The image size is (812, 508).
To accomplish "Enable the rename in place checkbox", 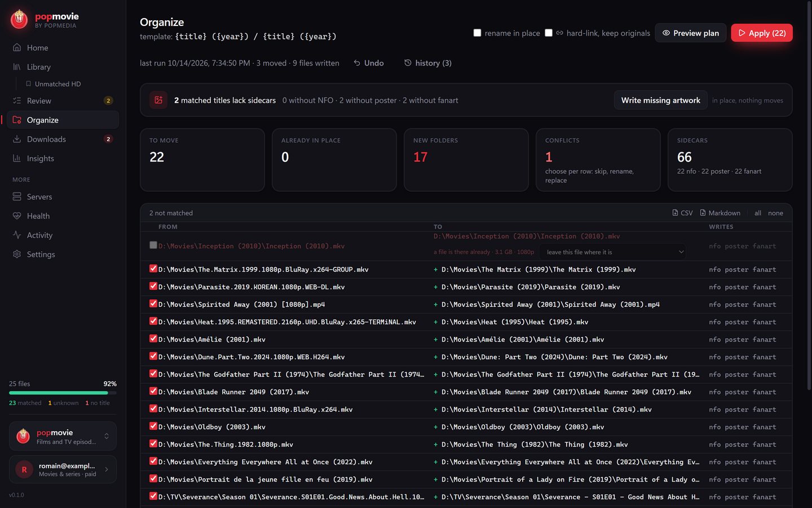I will pyautogui.click(x=477, y=33).
